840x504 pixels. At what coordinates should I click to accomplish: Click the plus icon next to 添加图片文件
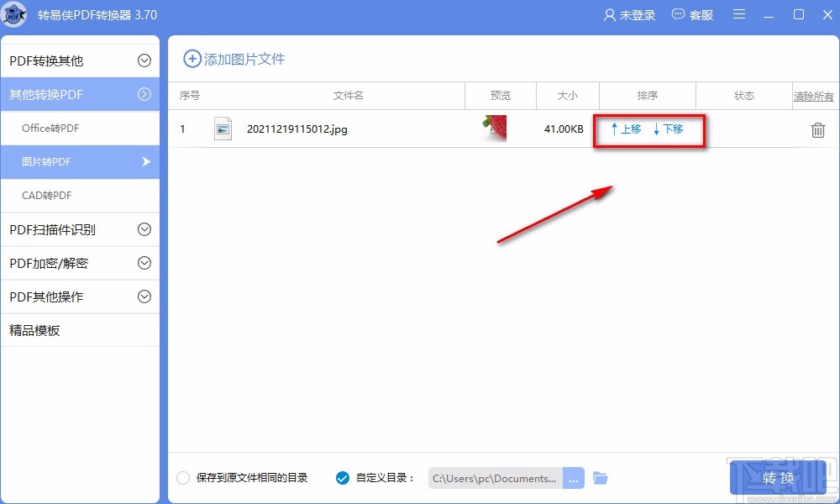pos(192,59)
